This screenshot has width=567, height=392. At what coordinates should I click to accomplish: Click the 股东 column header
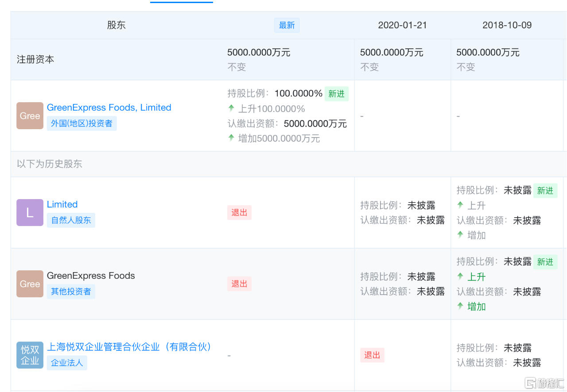pos(116,25)
